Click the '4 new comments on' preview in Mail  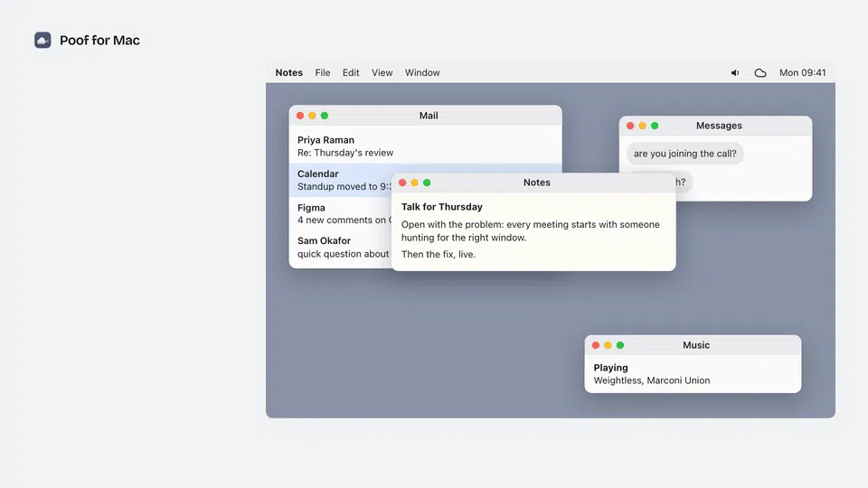tap(344, 221)
